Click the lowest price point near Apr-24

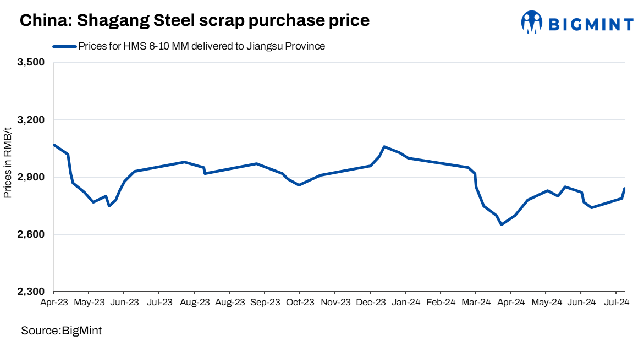click(501, 224)
